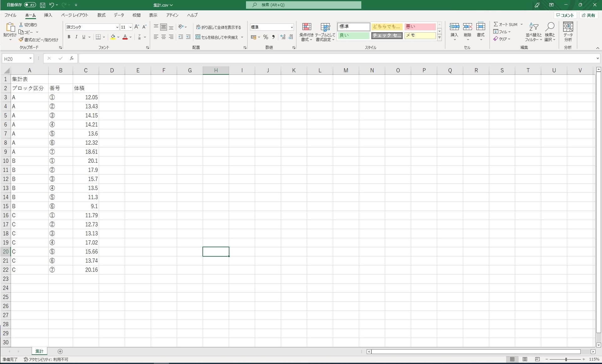Click the Increase Indent icon
The height and width of the screenshot is (364, 602).
tap(188, 37)
